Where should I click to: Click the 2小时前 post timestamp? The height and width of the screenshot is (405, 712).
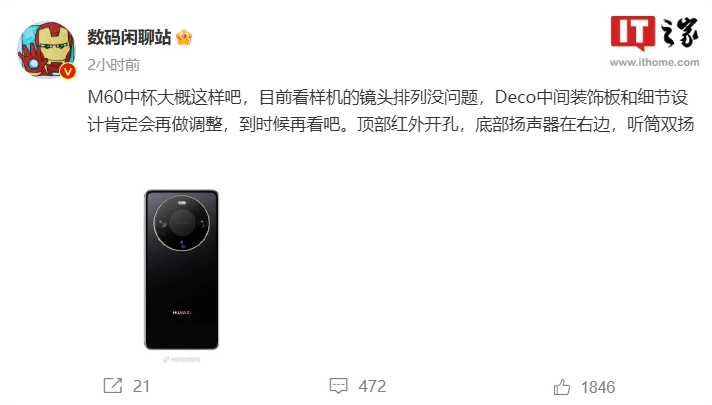pos(114,65)
